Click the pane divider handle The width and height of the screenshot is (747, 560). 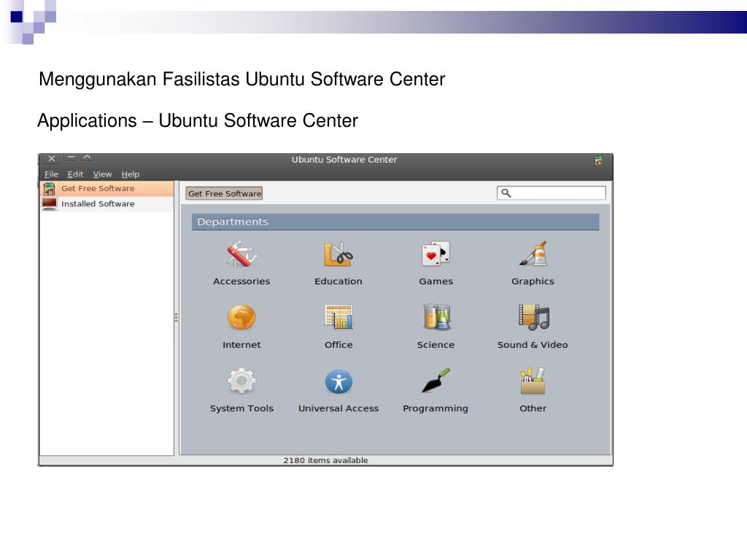(177, 318)
